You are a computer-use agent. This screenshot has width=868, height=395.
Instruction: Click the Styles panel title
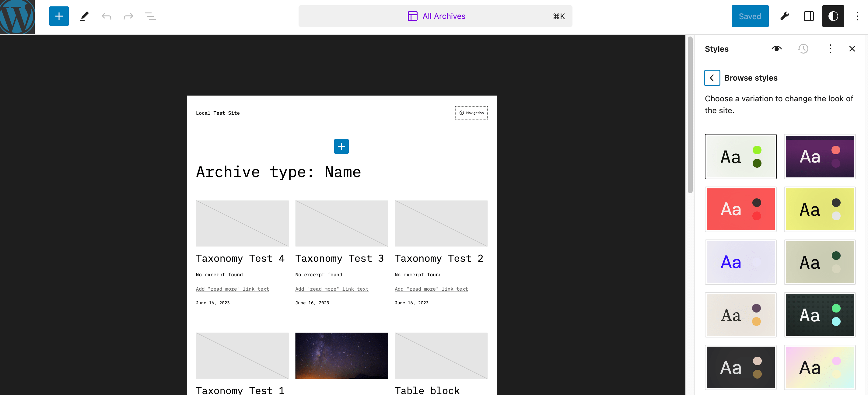point(716,49)
